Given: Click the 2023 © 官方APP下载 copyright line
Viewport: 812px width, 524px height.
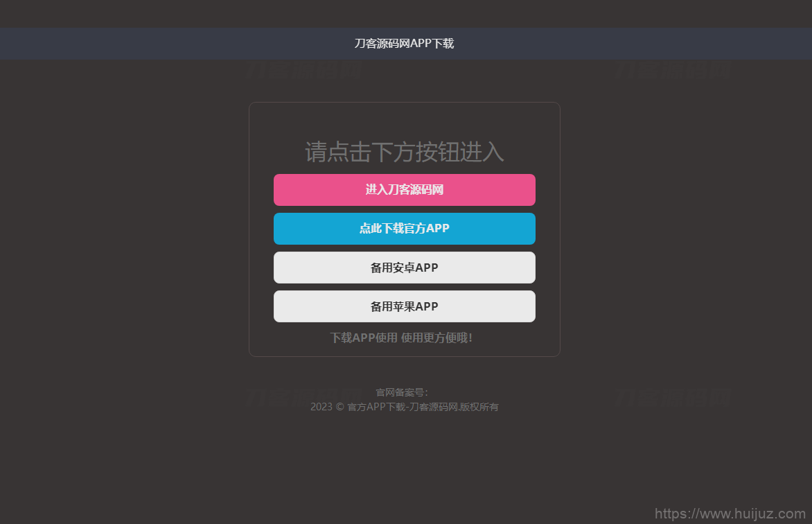Looking at the screenshot, I should tap(405, 407).
